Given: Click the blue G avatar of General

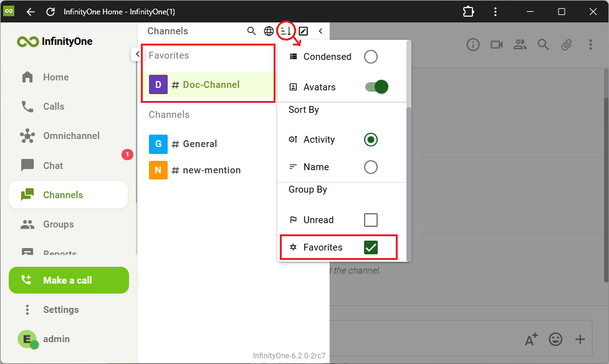Looking at the screenshot, I should [x=158, y=144].
